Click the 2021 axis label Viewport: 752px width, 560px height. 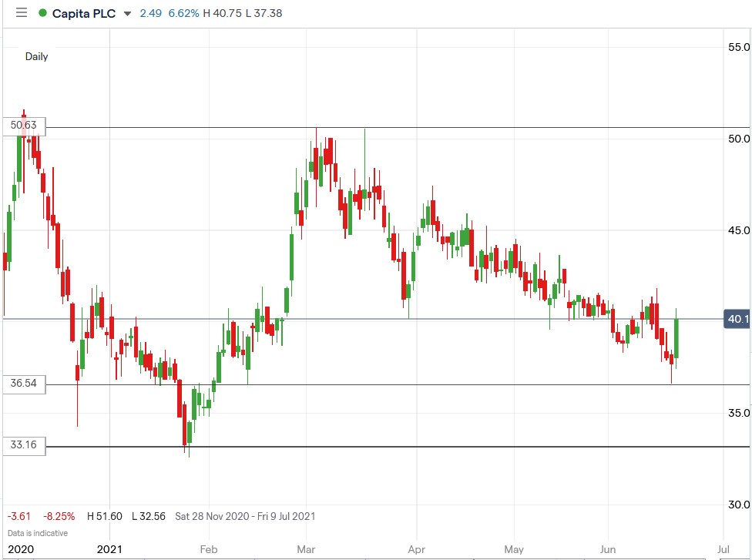click(110, 550)
